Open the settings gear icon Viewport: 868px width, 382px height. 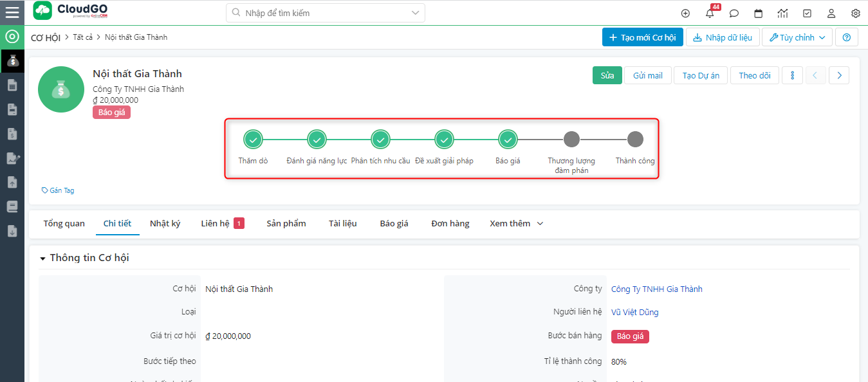(855, 14)
